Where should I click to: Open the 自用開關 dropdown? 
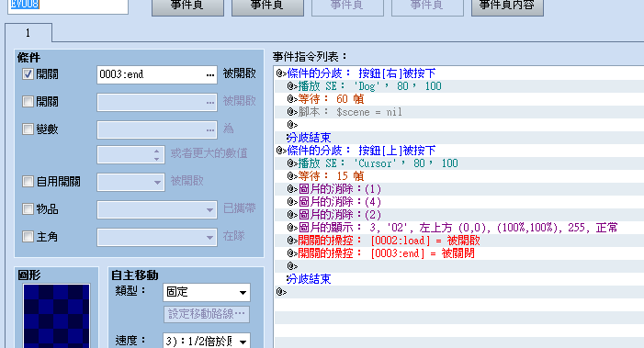pos(158,182)
